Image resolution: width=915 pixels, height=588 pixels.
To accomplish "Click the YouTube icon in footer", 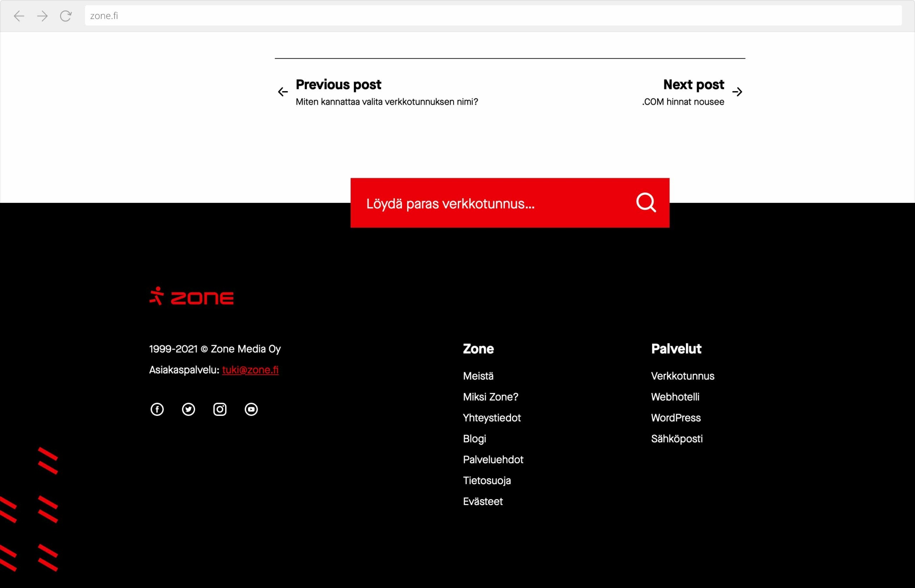I will click(251, 409).
